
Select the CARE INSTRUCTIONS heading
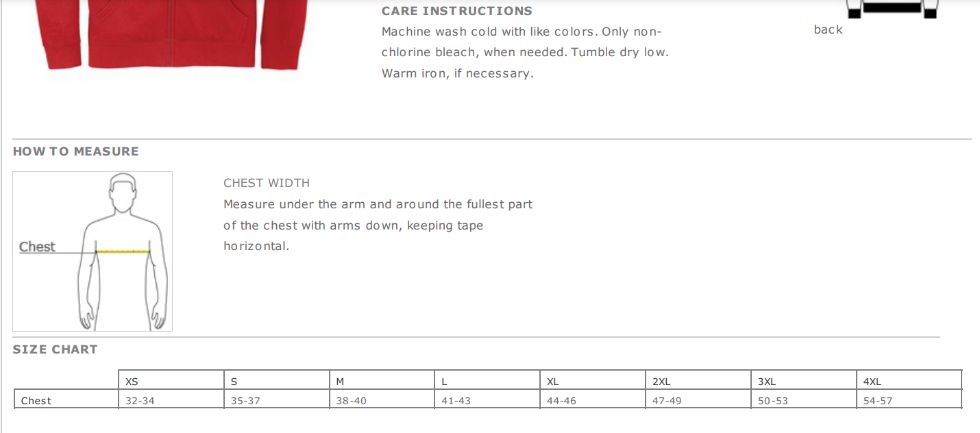456,11
